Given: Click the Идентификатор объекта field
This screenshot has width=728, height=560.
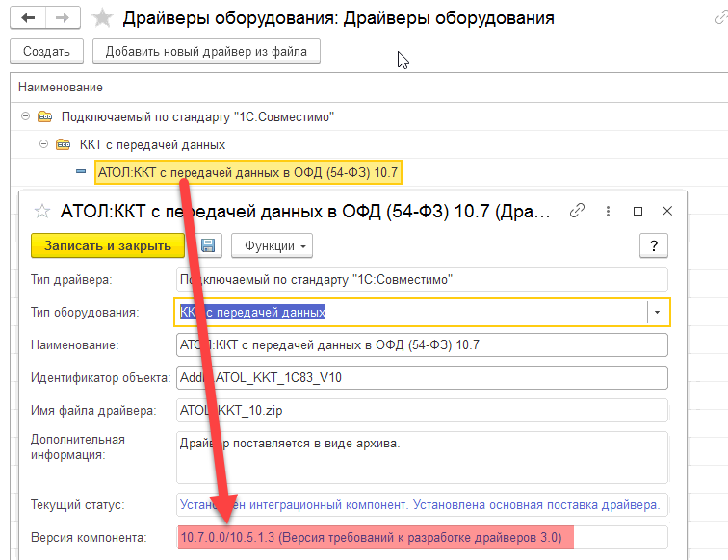Looking at the screenshot, I should [x=422, y=378].
